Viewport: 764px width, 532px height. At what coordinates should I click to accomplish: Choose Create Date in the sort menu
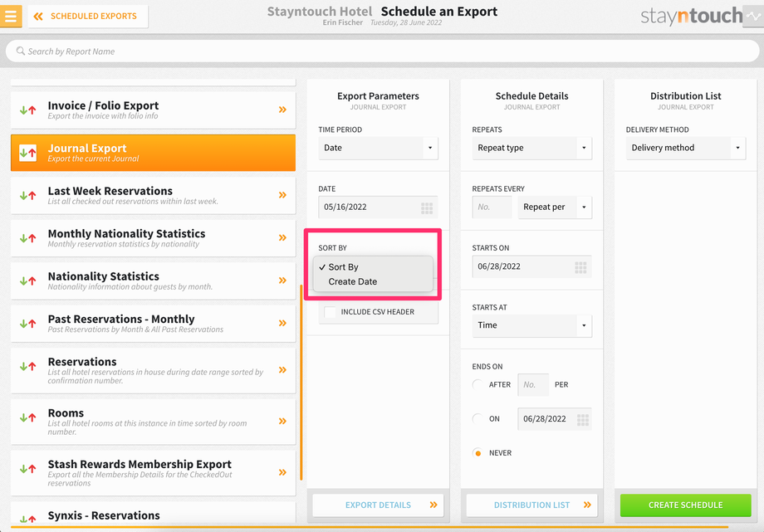(373, 281)
